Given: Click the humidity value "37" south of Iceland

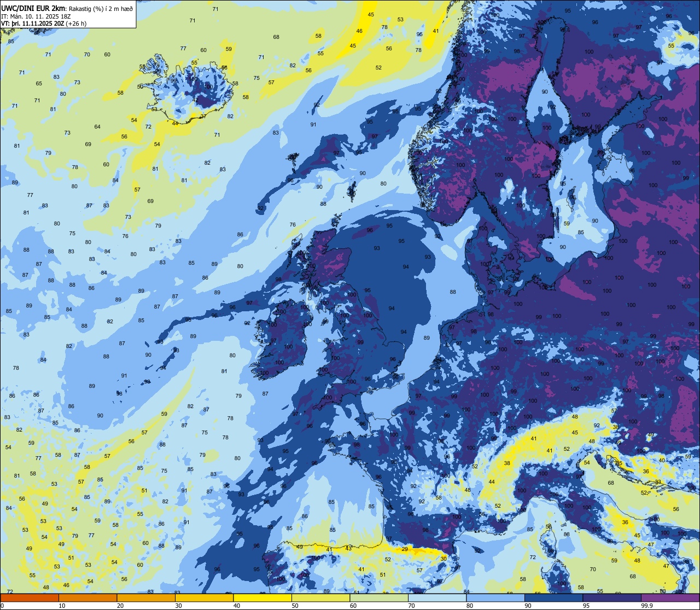Looking at the screenshot, I should coord(202,116).
